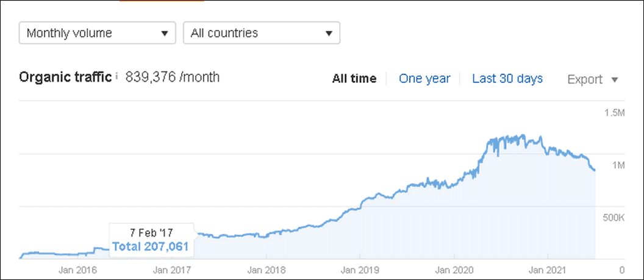Open the Export menu arrow

tap(614, 79)
